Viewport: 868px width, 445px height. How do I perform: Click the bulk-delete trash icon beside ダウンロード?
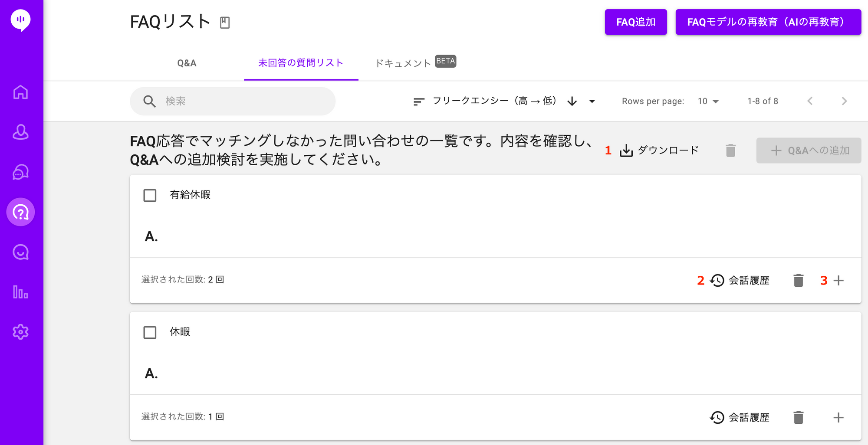click(x=730, y=151)
